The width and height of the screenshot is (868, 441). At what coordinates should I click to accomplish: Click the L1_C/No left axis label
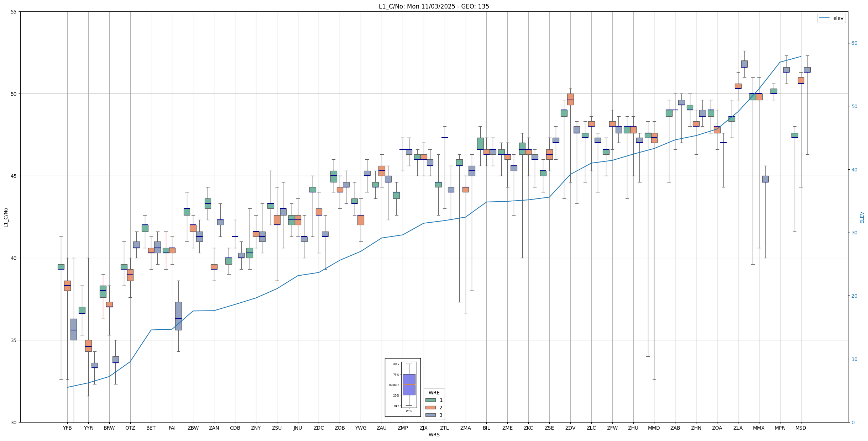point(6,217)
